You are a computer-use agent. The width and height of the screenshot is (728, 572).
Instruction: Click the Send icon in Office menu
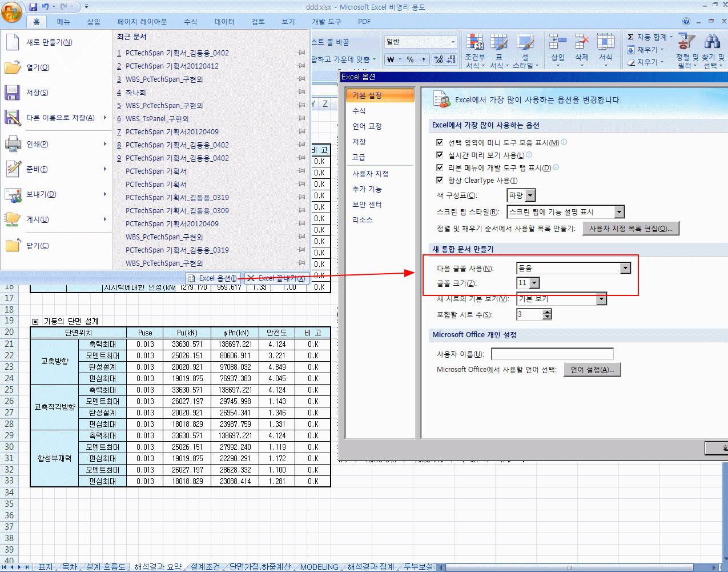13,194
